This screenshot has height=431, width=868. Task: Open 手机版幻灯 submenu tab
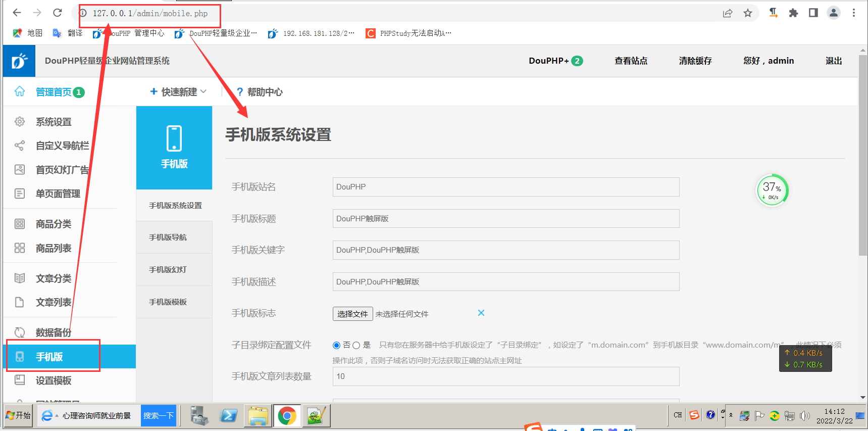coord(174,270)
